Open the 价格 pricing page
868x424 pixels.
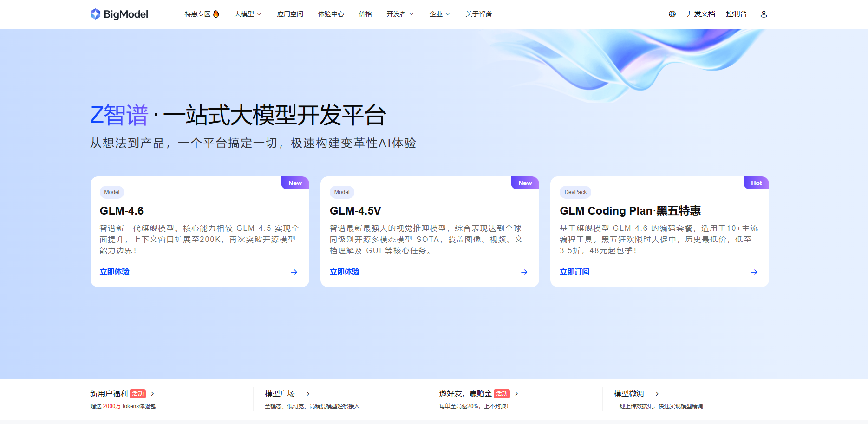click(365, 14)
